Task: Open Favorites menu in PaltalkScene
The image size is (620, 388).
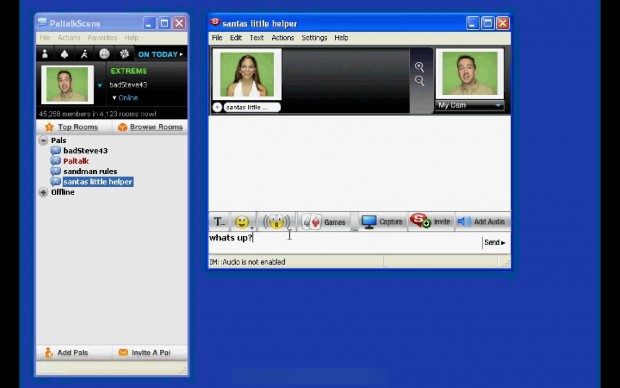Action: (102, 38)
